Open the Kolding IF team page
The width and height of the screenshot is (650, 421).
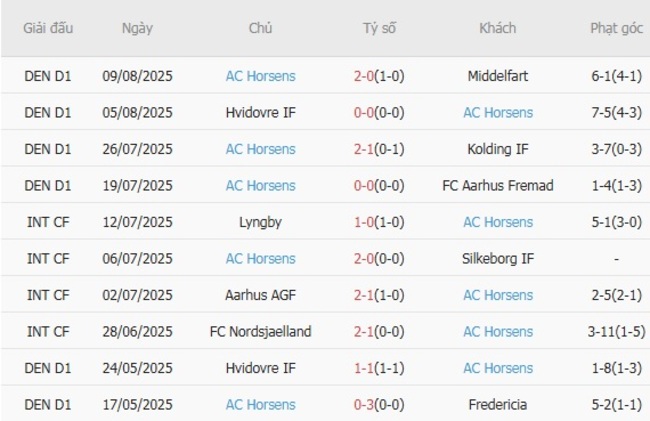click(498, 149)
